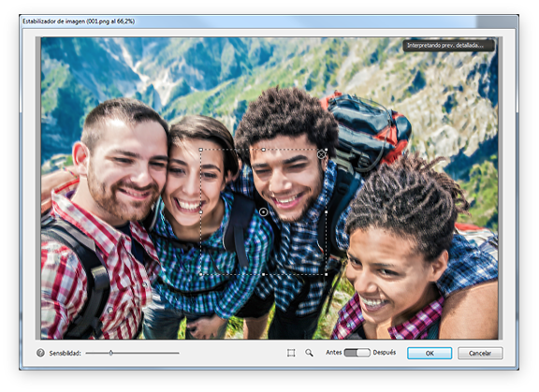
Task: Click the Interpretando prev. detallada status badge
Action: tap(448, 45)
